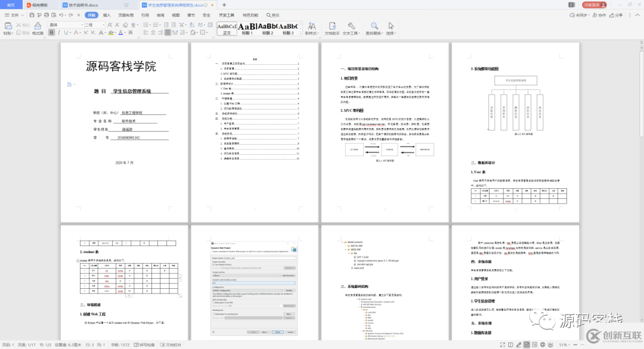Click the font color A button
This screenshot has width=644, height=349.
click(120, 32)
